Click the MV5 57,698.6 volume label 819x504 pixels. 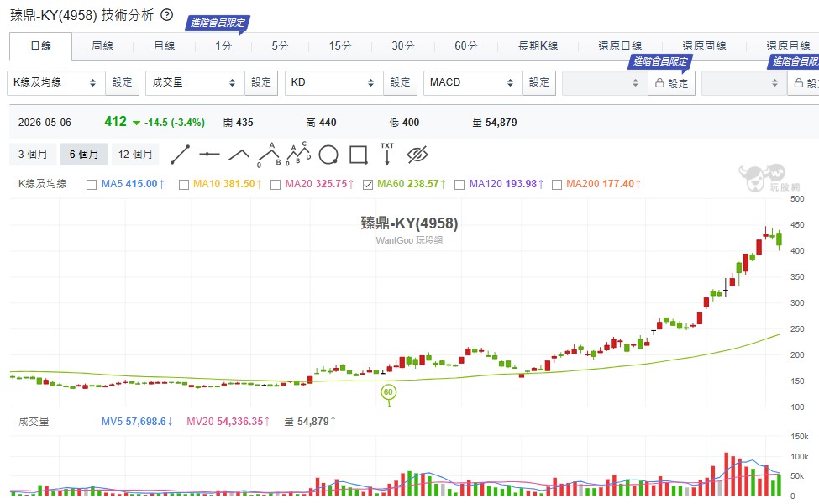point(137,422)
